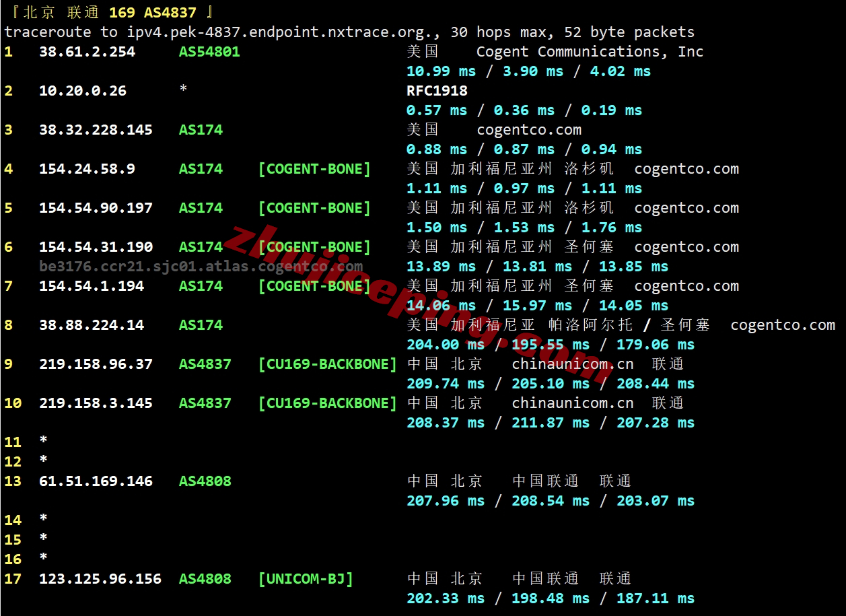
Task: Click the AS54801 number on hop 1
Action: 209,52
